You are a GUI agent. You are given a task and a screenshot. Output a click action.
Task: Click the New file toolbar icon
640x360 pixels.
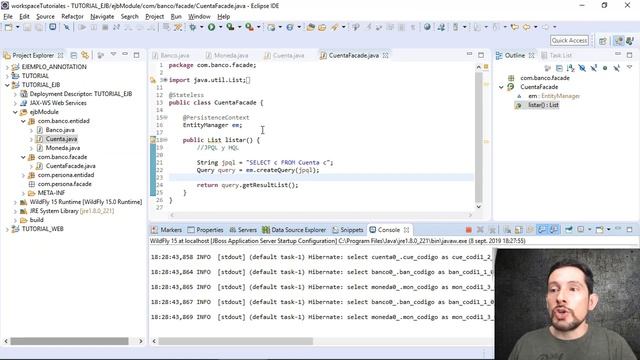point(8,27)
